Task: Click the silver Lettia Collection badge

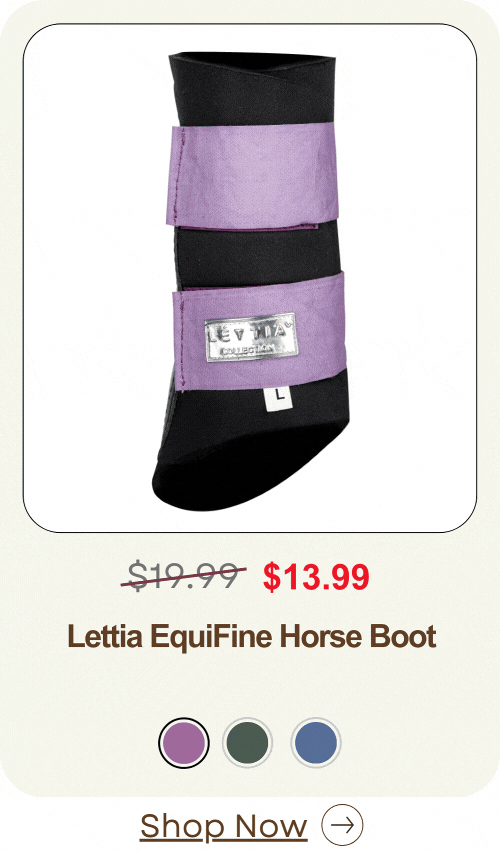Action: pyautogui.click(x=251, y=338)
